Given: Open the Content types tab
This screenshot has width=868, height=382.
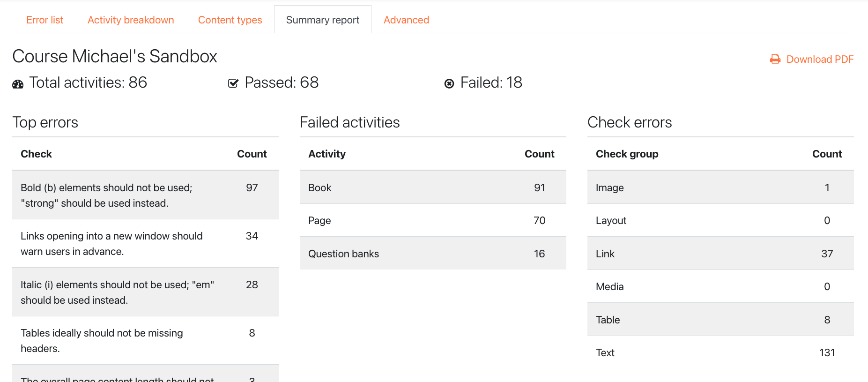Looking at the screenshot, I should [x=230, y=20].
